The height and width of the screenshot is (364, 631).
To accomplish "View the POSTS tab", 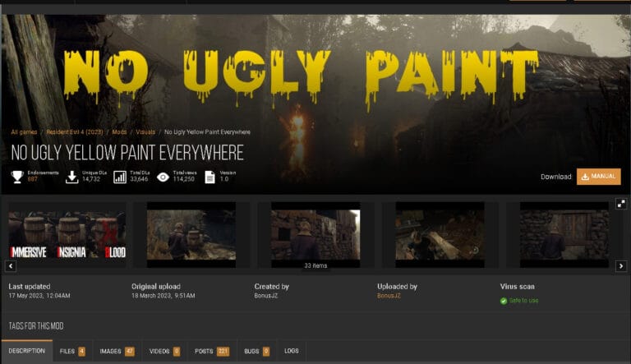I will [x=211, y=351].
